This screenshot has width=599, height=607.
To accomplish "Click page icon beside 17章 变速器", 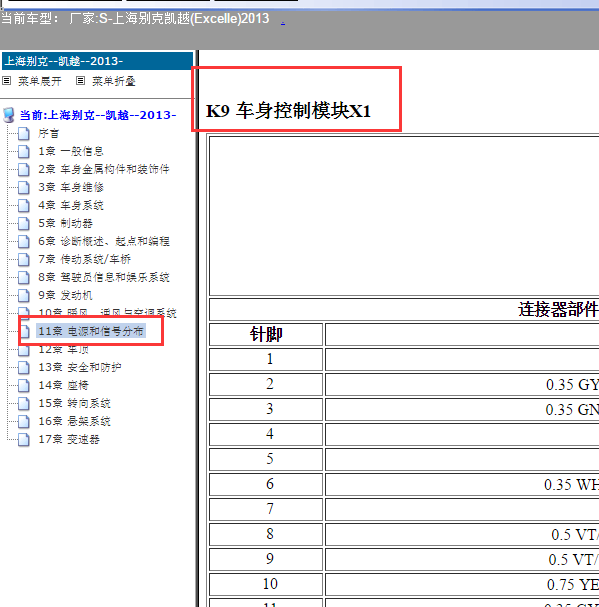I will pyautogui.click(x=24, y=439).
